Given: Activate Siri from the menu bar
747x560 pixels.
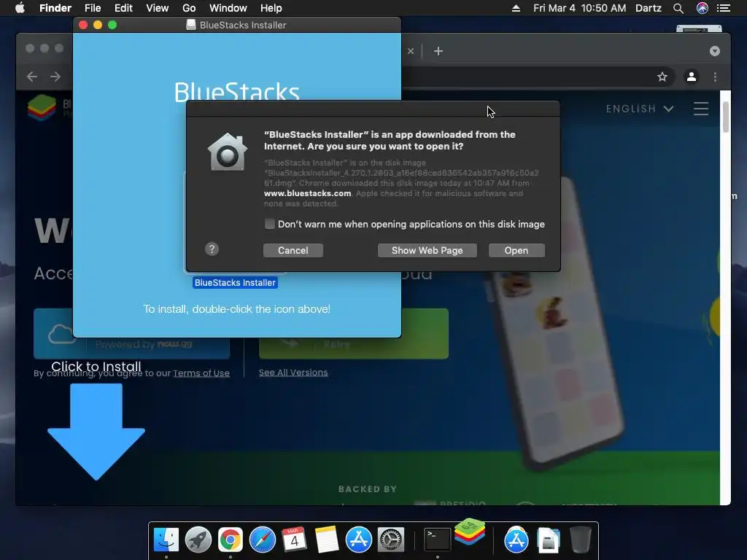Looking at the screenshot, I should pyautogui.click(x=703, y=8).
